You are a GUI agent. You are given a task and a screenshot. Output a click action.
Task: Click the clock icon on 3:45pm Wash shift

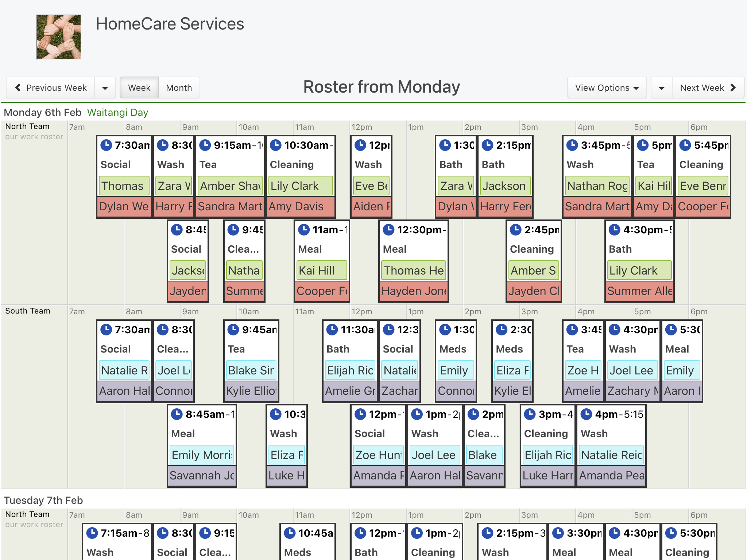coord(572,145)
